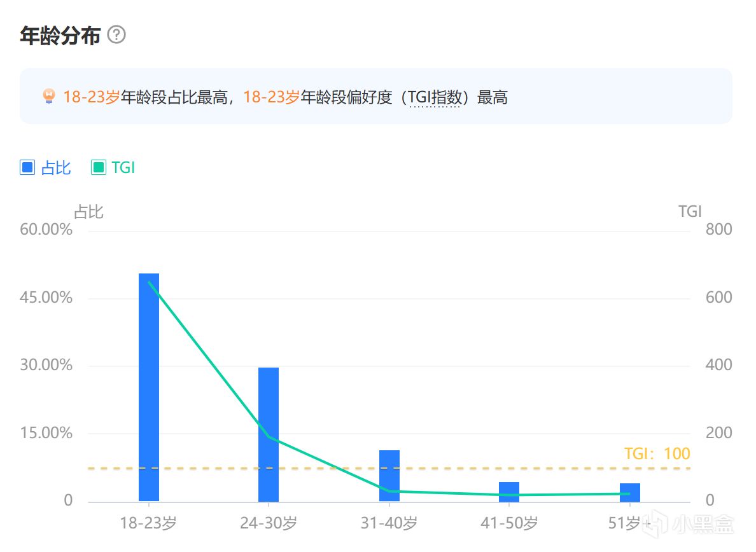The image size is (756, 552).
Task: Click the 800 tick on the TGI axis
Action: coord(718,230)
